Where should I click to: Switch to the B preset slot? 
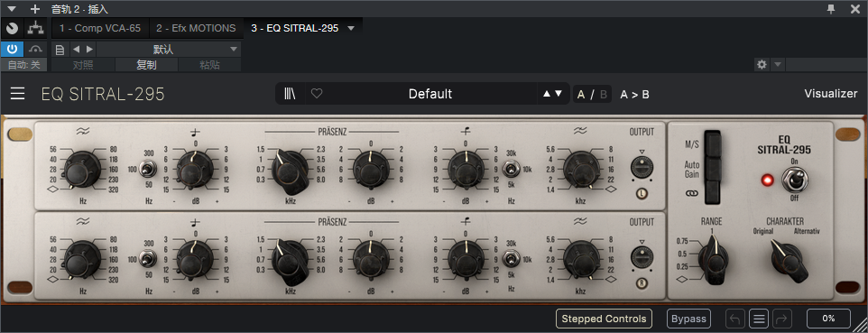coord(604,94)
